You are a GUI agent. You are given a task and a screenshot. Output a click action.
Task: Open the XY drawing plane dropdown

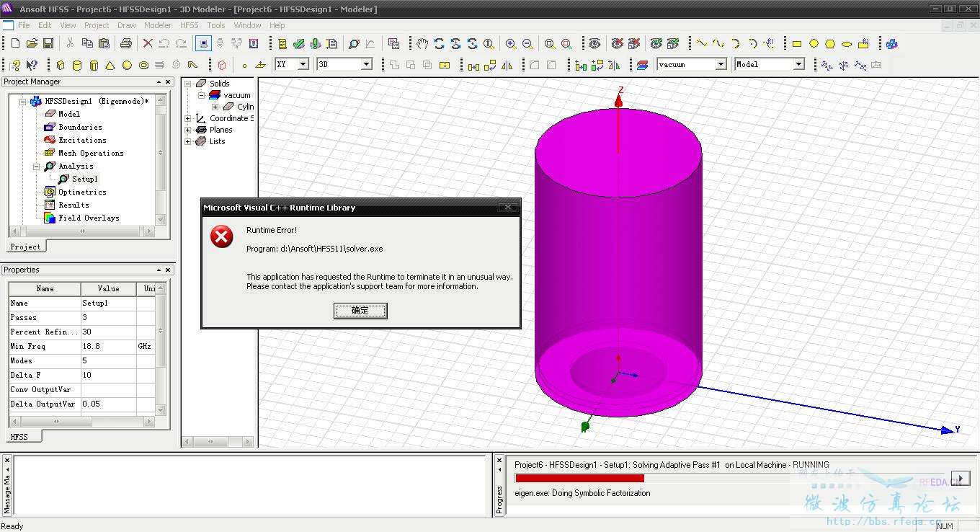tap(303, 64)
